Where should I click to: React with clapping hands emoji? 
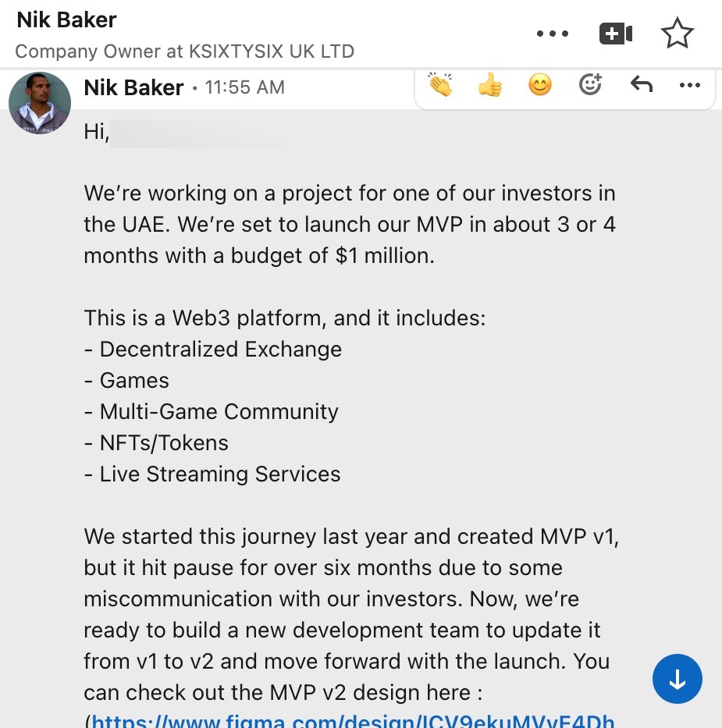pos(440,85)
